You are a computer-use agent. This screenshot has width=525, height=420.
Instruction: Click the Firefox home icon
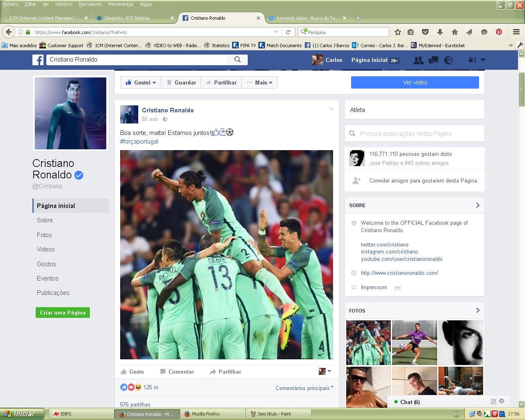coord(454,32)
